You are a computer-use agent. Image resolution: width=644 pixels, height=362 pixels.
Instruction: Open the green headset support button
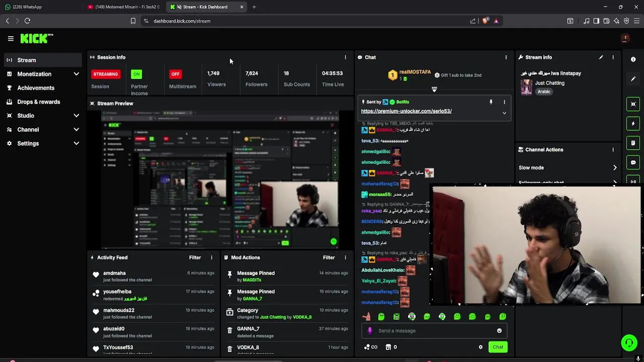[x=629, y=343]
